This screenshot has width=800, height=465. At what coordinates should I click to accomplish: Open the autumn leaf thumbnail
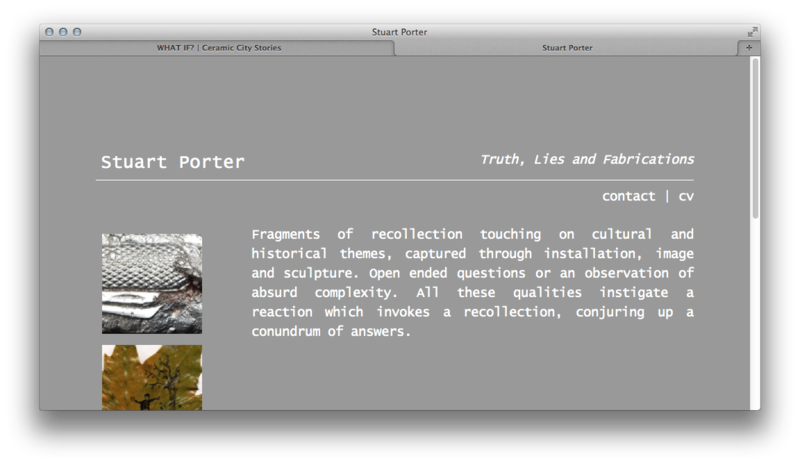152,377
